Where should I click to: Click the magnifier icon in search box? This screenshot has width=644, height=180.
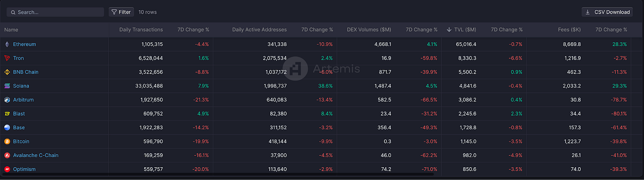pos(13,12)
